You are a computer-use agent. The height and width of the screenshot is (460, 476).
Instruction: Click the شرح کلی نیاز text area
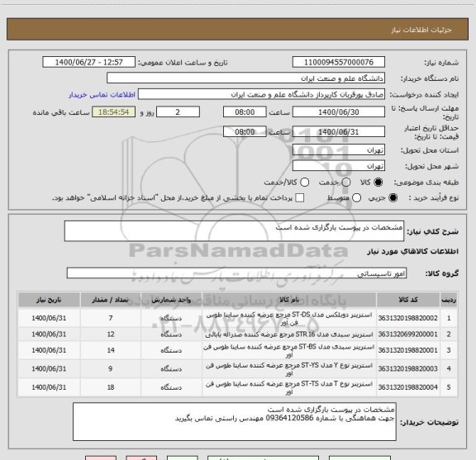pyautogui.click(x=234, y=231)
